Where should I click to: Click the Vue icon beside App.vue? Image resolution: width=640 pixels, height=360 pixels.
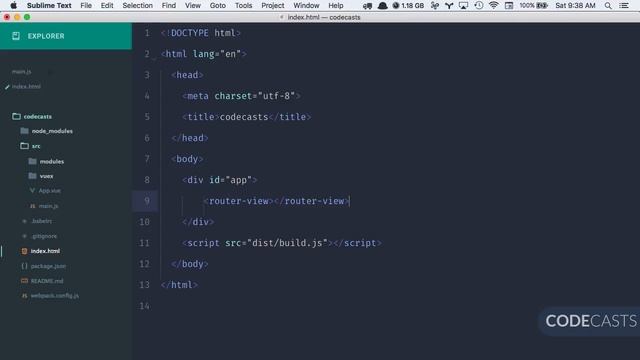[x=32, y=191]
